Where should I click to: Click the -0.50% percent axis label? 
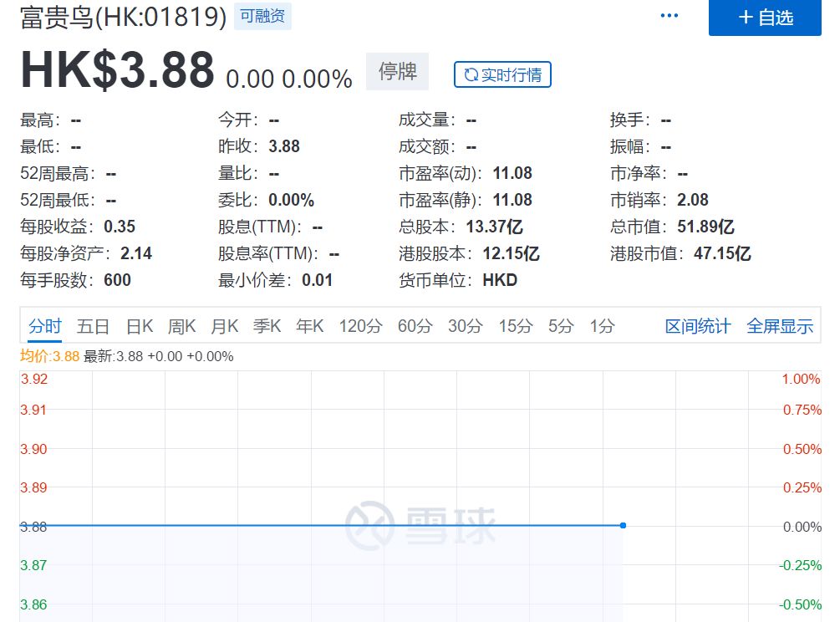(800, 604)
